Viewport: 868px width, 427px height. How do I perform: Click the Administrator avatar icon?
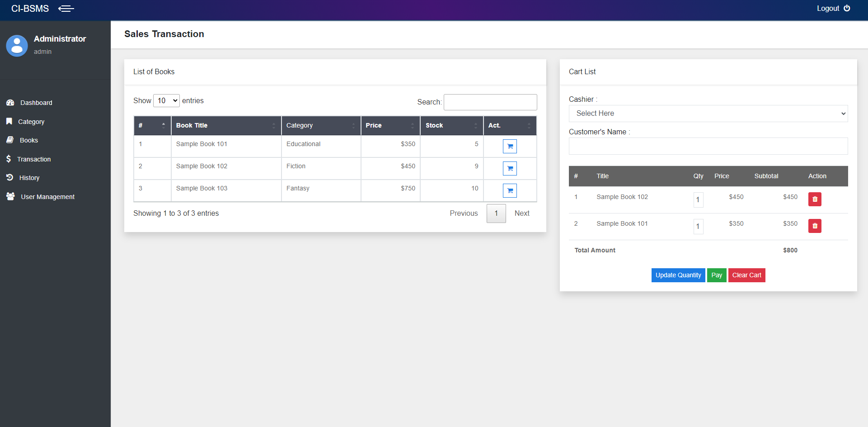pos(17,46)
